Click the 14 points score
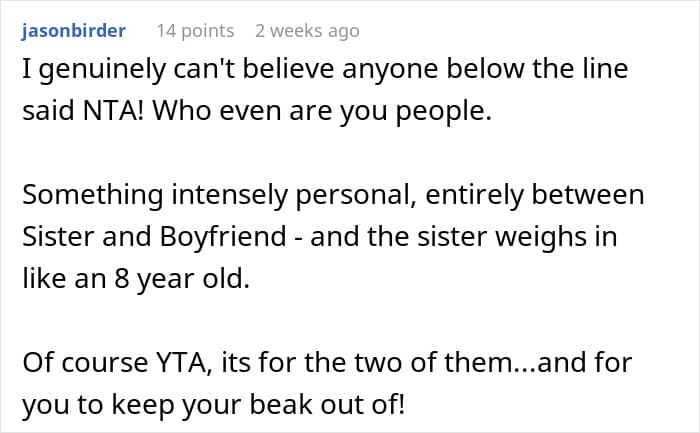Viewport: 700px width, 433px height. tap(195, 31)
